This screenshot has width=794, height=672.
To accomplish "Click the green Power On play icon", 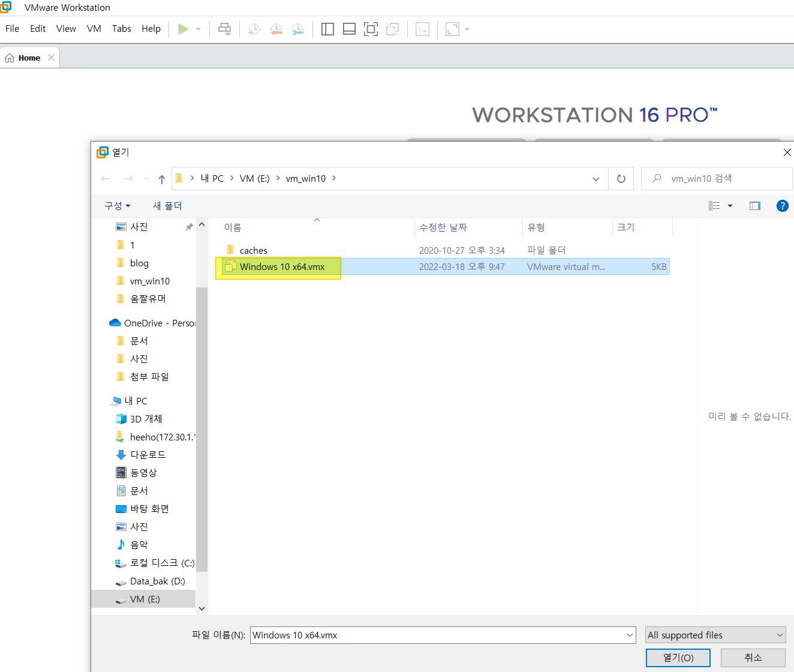I will pos(184,29).
